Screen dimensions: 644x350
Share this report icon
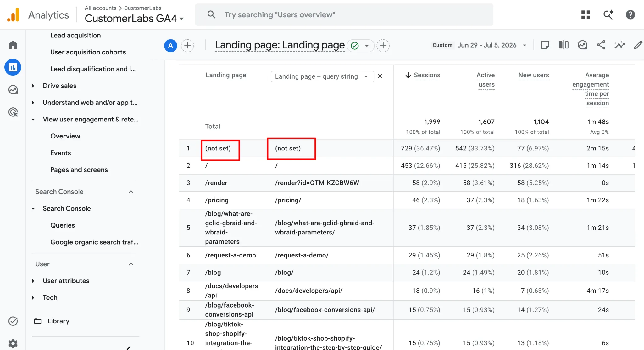click(x=601, y=45)
